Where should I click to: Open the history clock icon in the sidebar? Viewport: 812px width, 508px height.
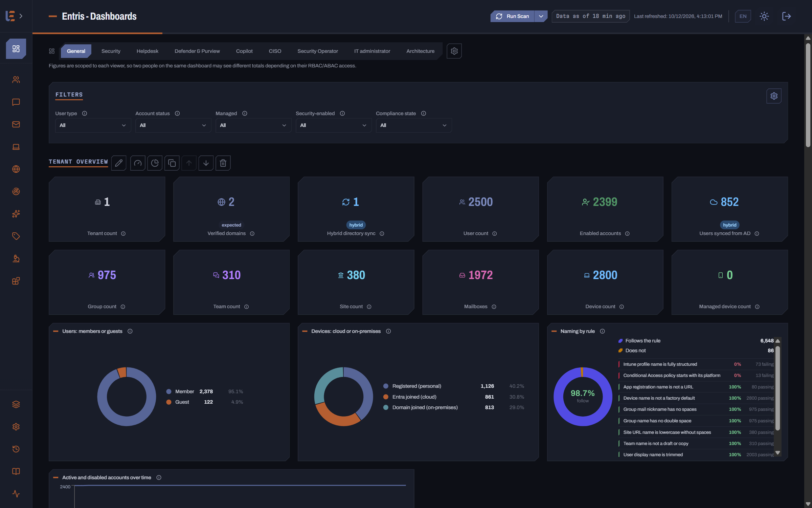pos(16,449)
